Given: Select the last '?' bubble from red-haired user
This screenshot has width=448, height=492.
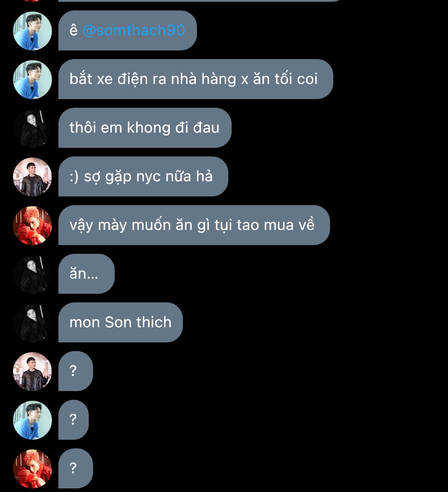Looking at the screenshot, I should click(x=76, y=469).
